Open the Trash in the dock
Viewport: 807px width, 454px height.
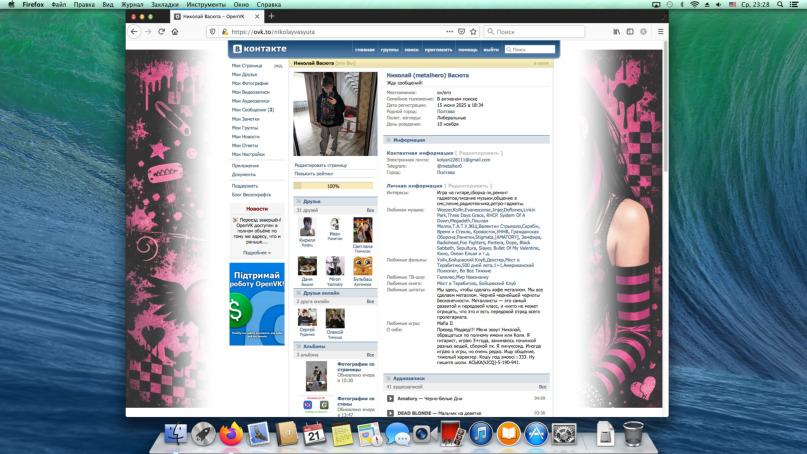coord(633,433)
